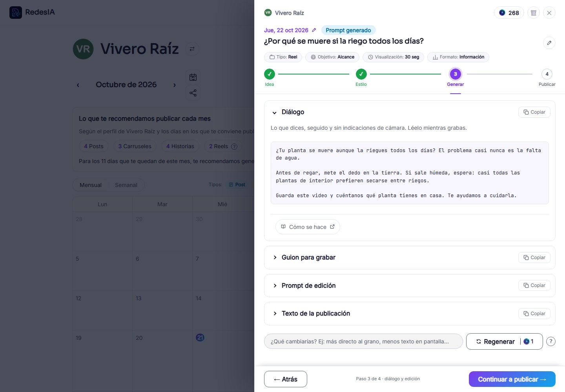Click the VR avatar in the panel header
565x392 pixels.
coord(268,13)
